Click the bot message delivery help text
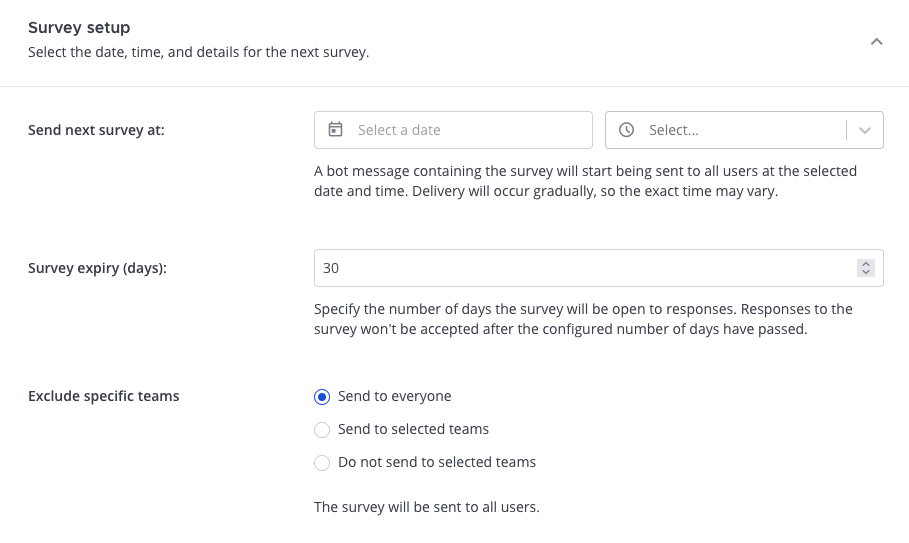 pos(585,181)
